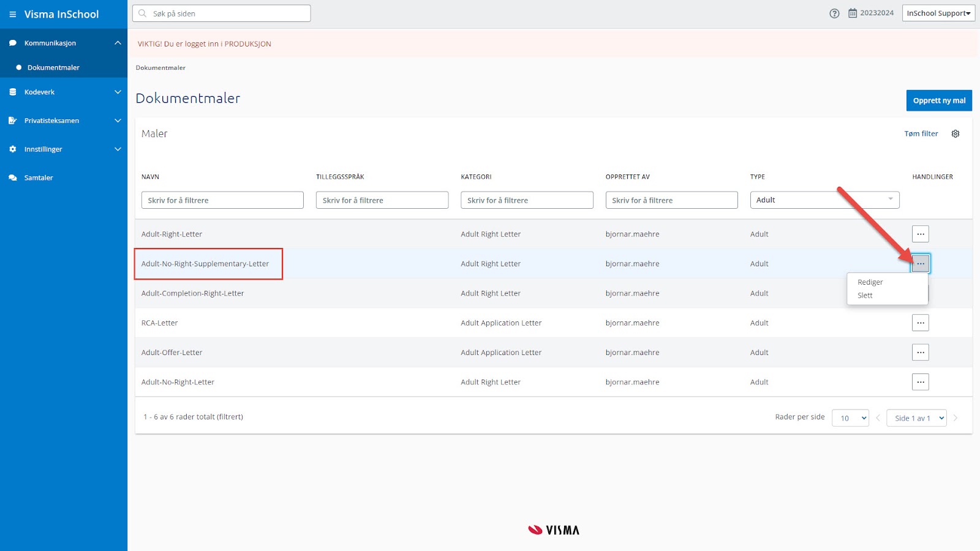Sort by the TYPE column header
Image resolution: width=980 pixels, height=551 pixels.
pos(758,177)
